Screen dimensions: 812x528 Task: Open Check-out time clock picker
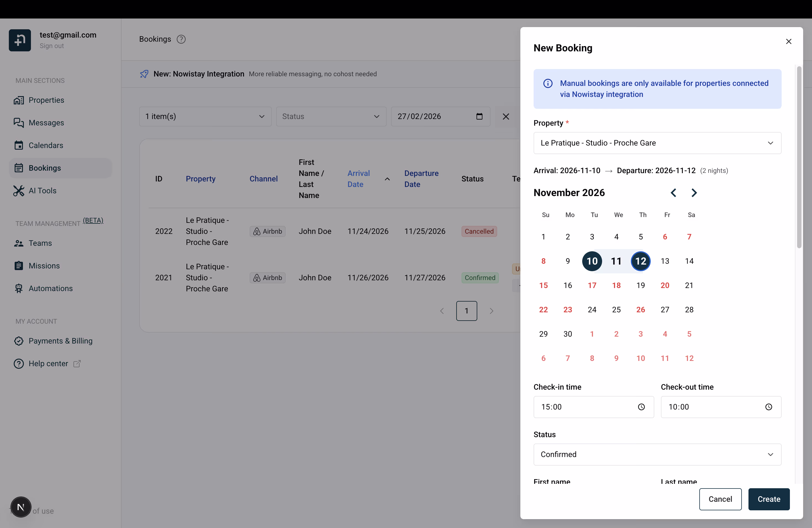pyautogui.click(x=769, y=407)
